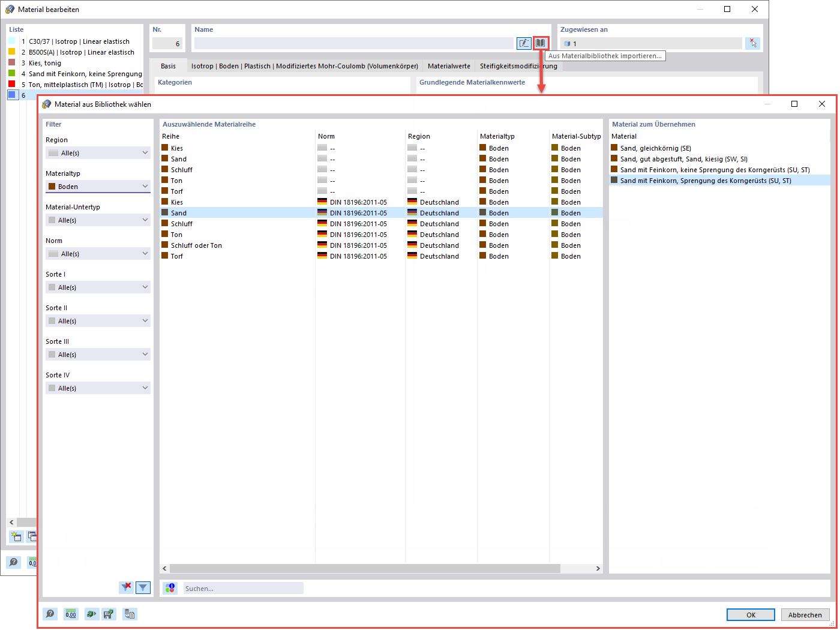Open the Region filter dropdown

click(98, 153)
